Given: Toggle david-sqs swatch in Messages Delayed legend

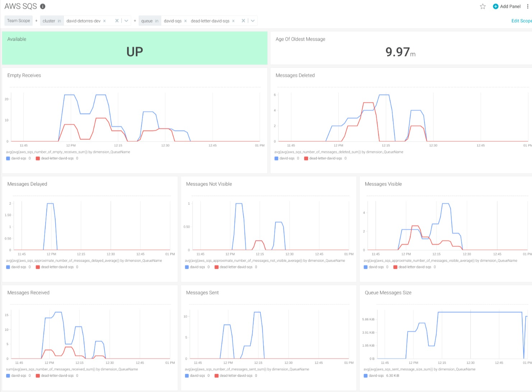Looking at the screenshot, I should click(x=8, y=267).
